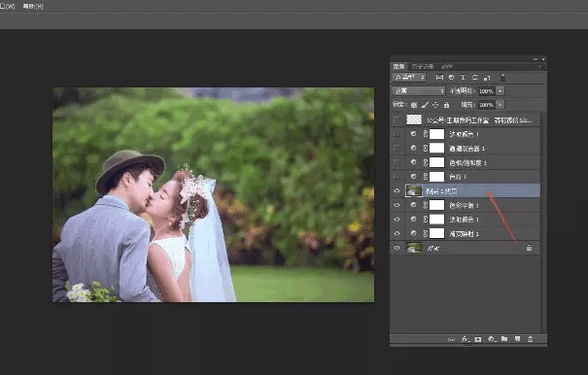Screen dimensions: 588x375
Task: Expand the opacity slider arrow
Action: tap(501, 91)
